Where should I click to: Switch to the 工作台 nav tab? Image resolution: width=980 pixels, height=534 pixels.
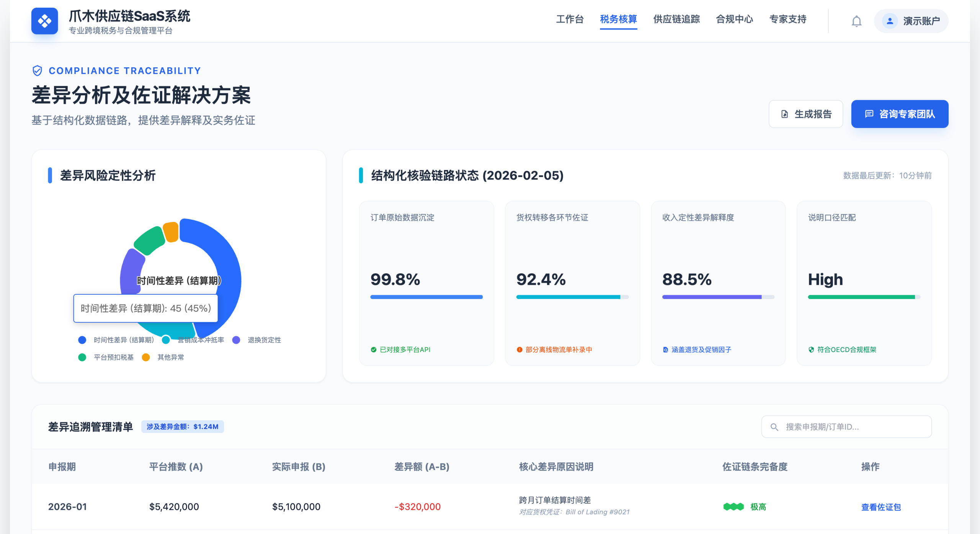(x=570, y=19)
